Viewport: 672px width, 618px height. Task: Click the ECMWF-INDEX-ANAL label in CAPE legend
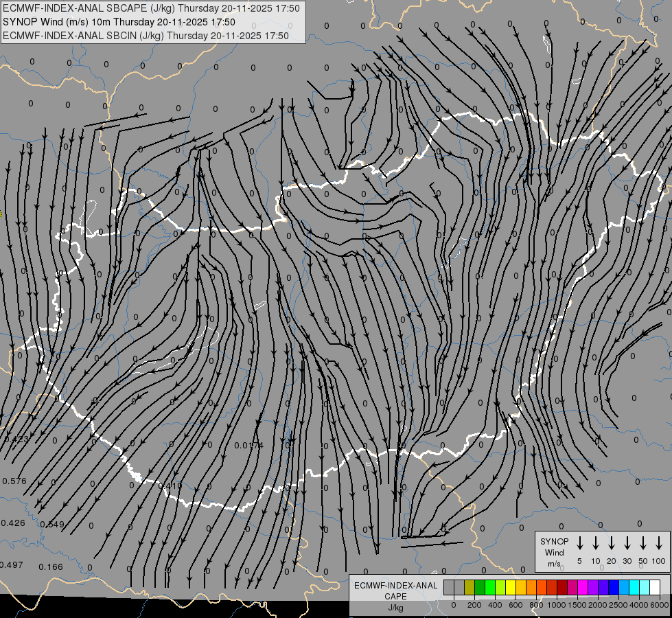click(395, 586)
